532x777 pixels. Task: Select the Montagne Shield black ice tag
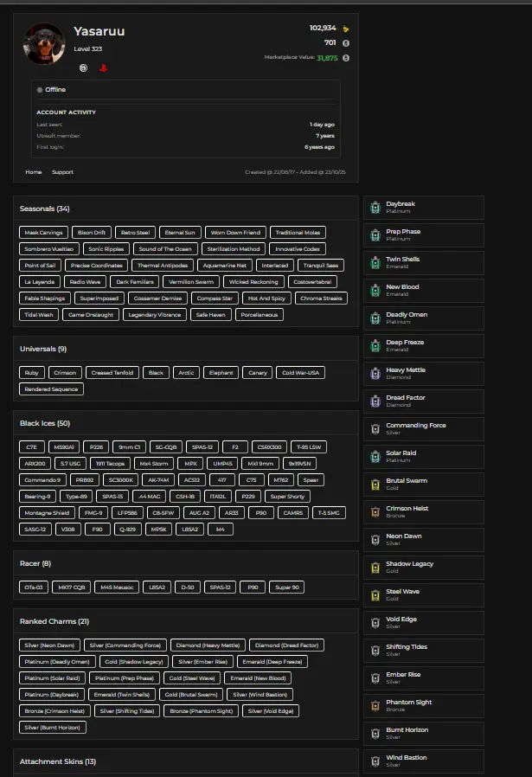click(48, 513)
